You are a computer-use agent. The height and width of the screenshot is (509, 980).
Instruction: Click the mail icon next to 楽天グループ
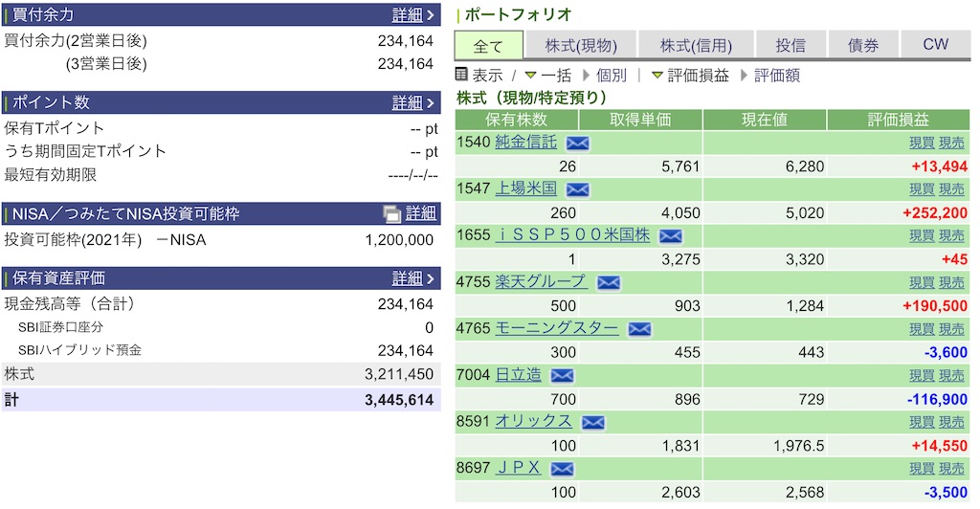point(608,282)
